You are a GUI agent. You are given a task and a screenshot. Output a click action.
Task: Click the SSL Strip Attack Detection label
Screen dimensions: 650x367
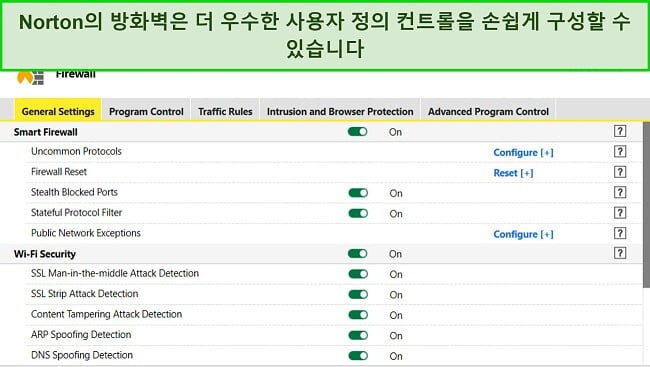pos(85,294)
